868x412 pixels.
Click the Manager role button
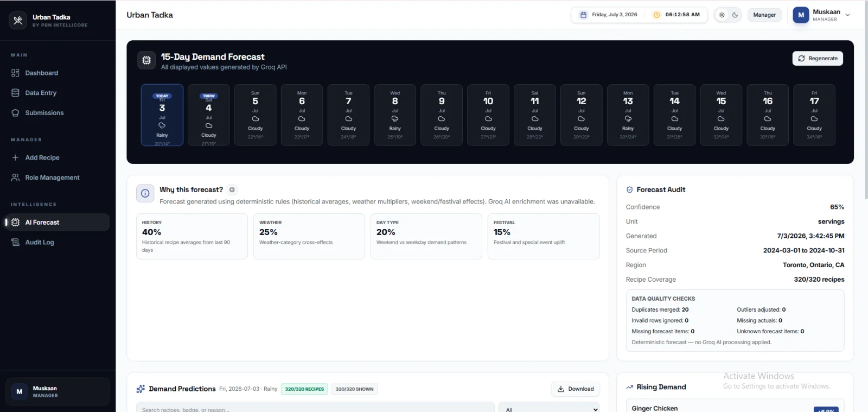[764, 15]
